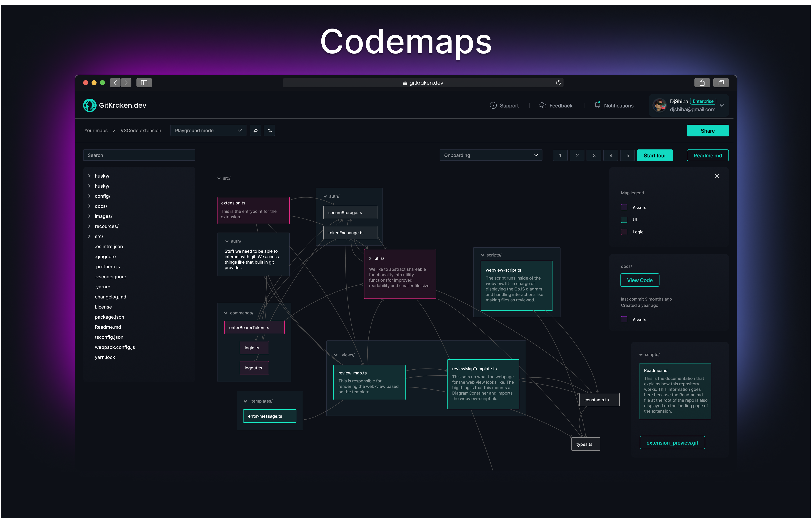Open the browser share icon
This screenshot has height=518, width=812.
702,83
